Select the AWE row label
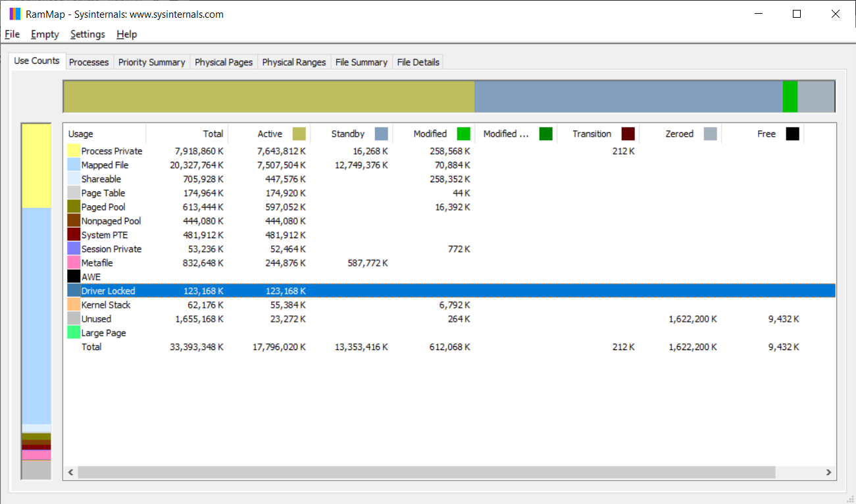The image size is (856, 504). coord(91,277)
